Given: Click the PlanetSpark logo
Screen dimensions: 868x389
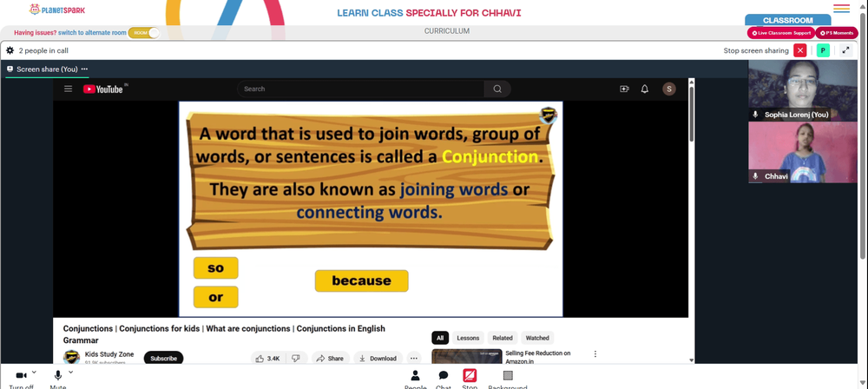Looking at the screenshot, I should pos(57,10).
